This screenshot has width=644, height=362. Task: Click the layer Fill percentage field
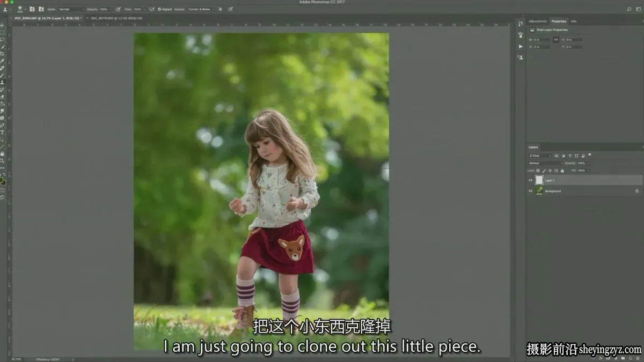click(x=581, y=171)
